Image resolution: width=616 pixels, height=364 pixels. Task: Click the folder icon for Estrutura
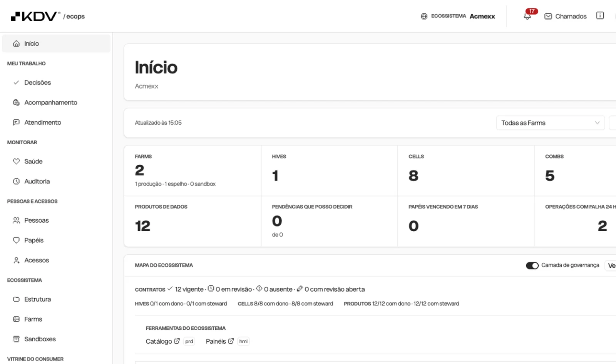(x=16, y=299)
